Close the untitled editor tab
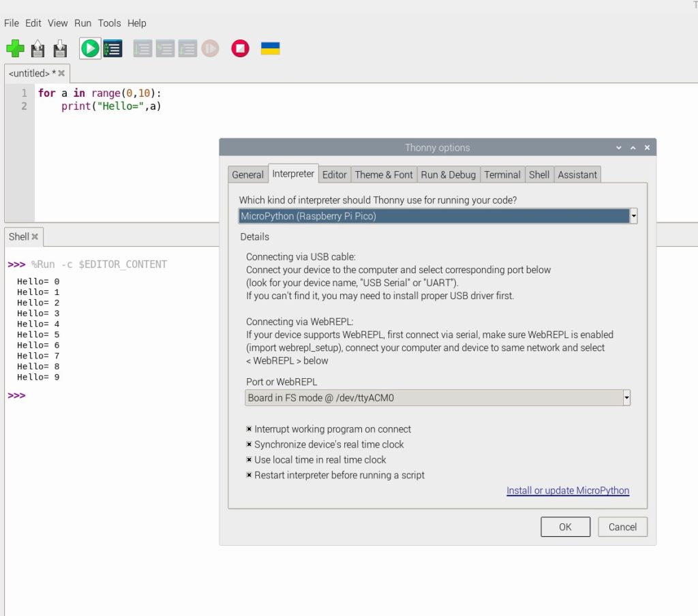 [x=61, y=73]
